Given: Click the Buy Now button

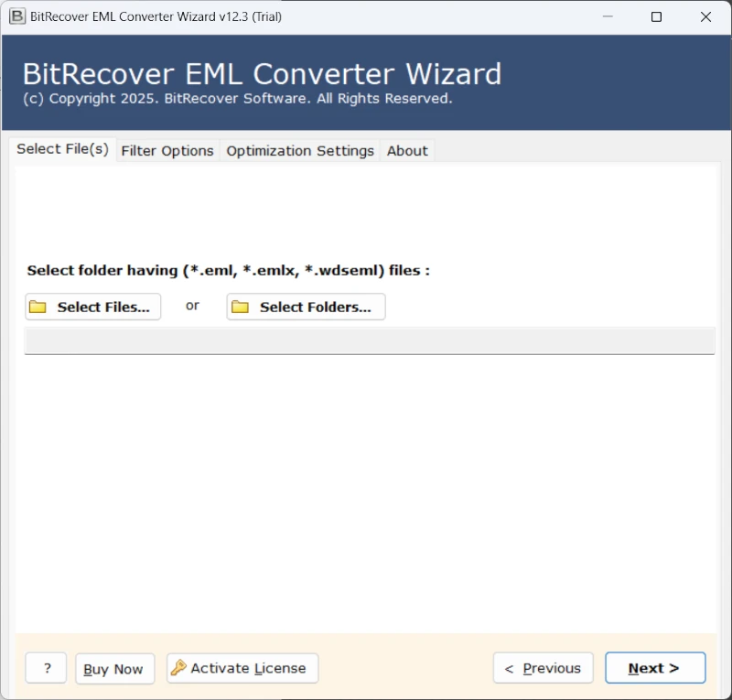Looking at the screenshot, I should point(115,669).
